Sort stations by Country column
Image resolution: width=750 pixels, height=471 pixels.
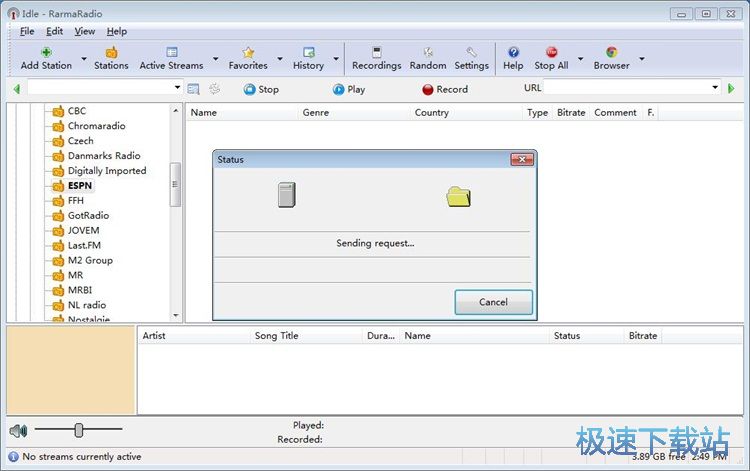tap(466, 113)
